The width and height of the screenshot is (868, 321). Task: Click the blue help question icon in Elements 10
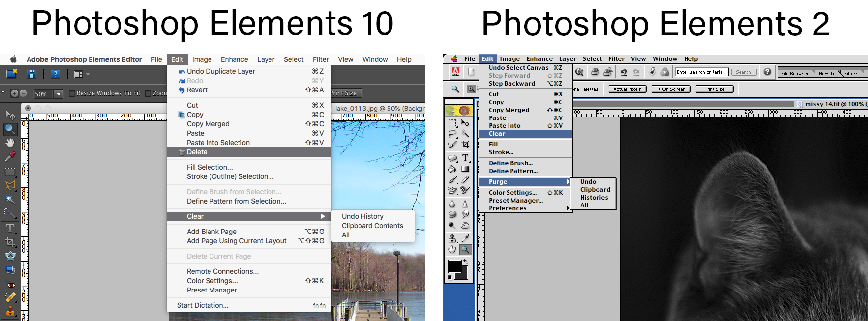(56, 74)
